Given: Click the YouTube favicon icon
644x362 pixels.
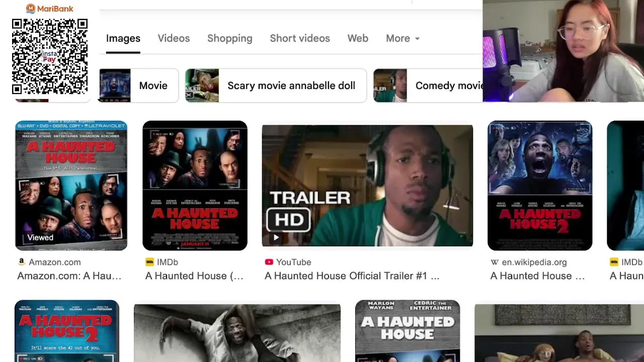Looking at the screenshot, I should (269, 262).
